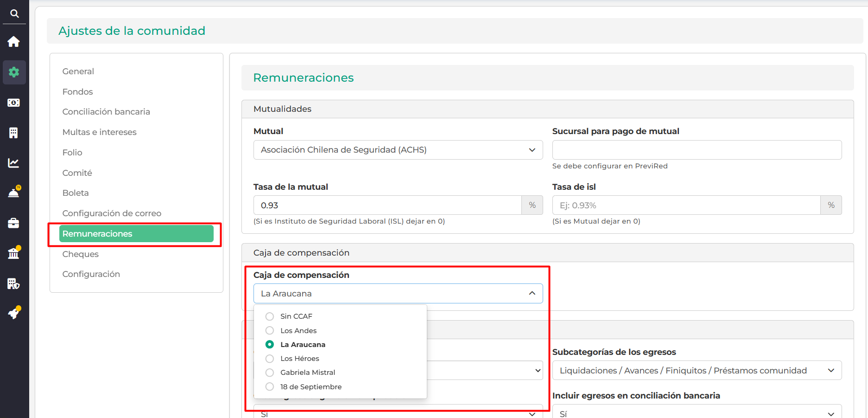Open the Conciliación bancaria settings section
Screen dimensions: 868x418
pyautogui.click(x=106, y=112)
